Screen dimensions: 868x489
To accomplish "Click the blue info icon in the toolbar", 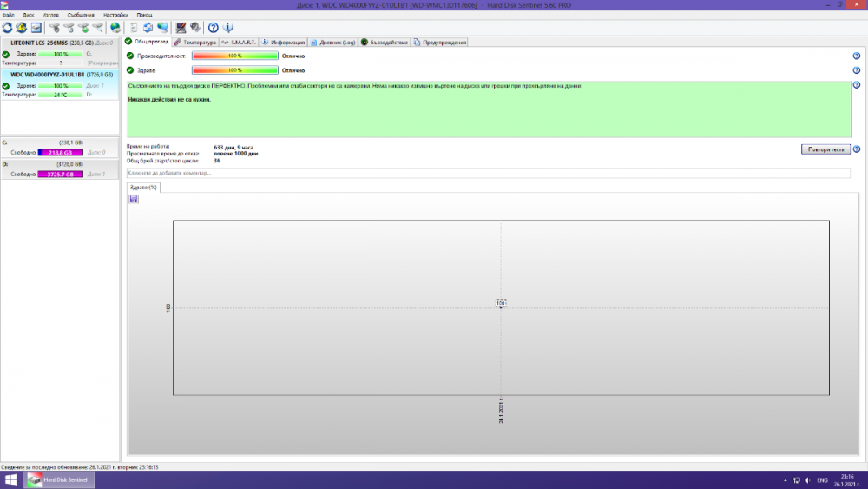I will point(227,28).
